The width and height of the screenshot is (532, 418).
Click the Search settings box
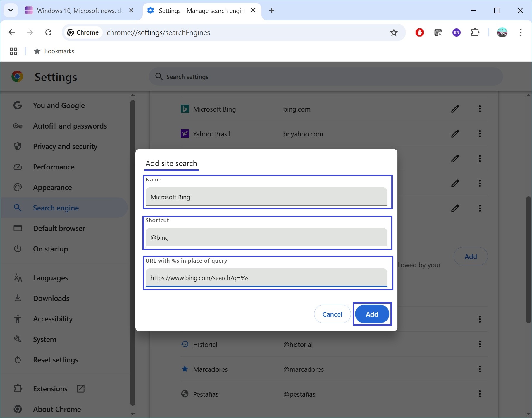326,77
